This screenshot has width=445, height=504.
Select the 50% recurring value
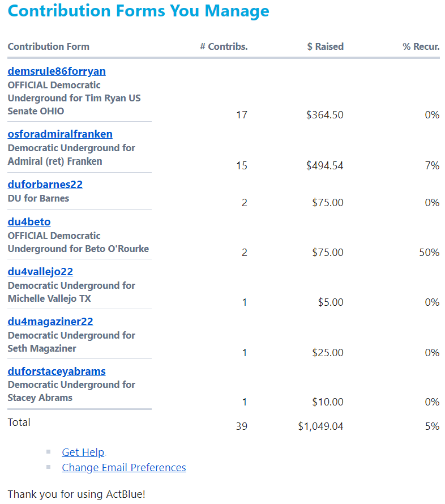(429, 253)
